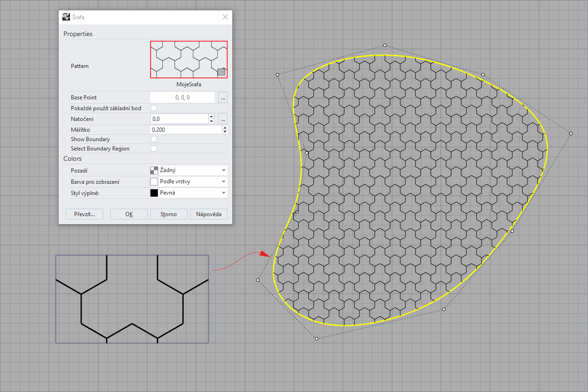Click the browse button beside Natočení

coord(223,119)
